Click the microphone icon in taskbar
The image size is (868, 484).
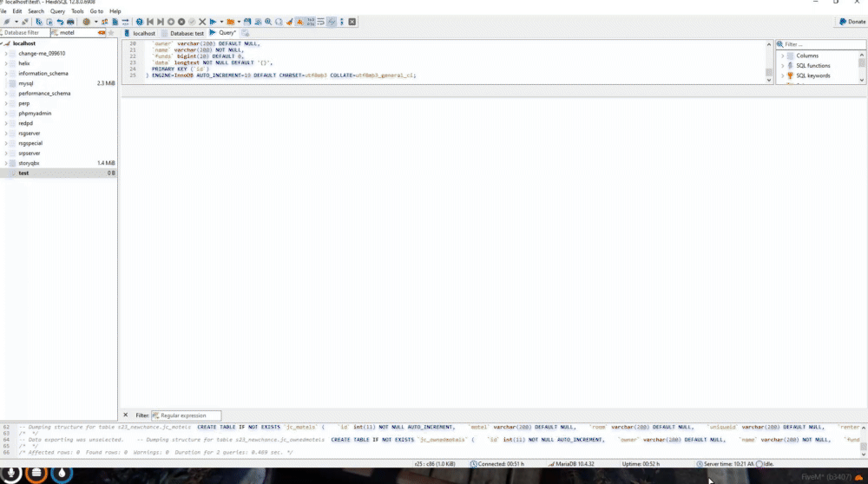pyautogui.click(x=10, y=474)
